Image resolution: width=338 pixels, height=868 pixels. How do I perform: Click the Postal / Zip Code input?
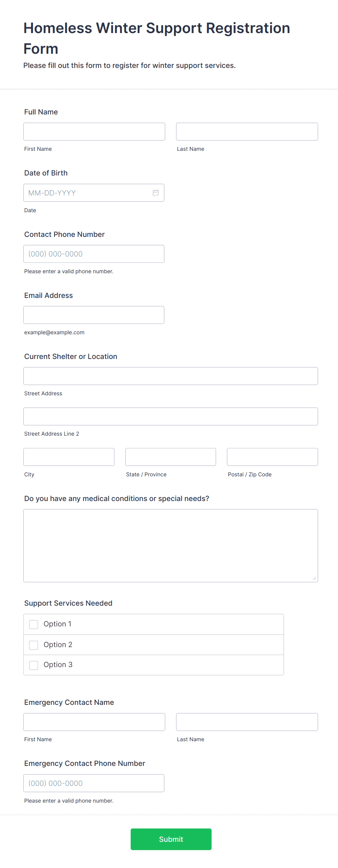272,457
